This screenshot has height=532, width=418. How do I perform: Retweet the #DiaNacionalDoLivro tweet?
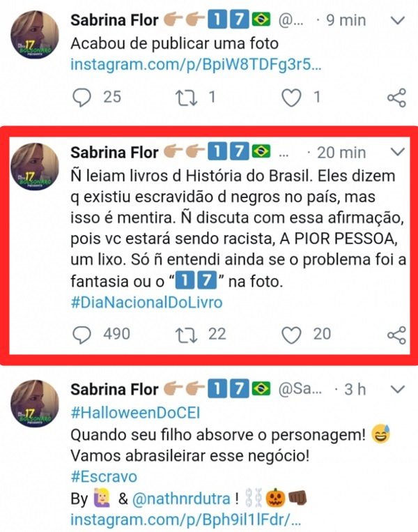[x=188, y=335]
